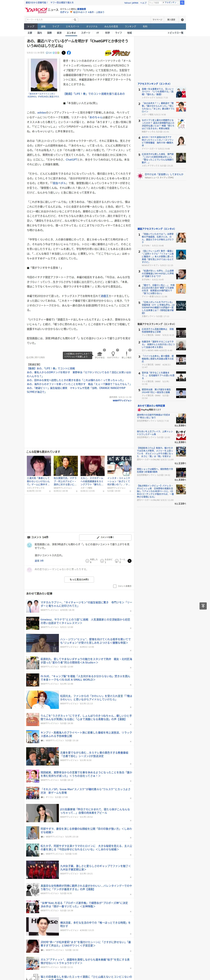Open the インスタ・コミュニケーション manga thumbnail
The height and width of the screenshot is (980, 210).
tap(119, 466)
